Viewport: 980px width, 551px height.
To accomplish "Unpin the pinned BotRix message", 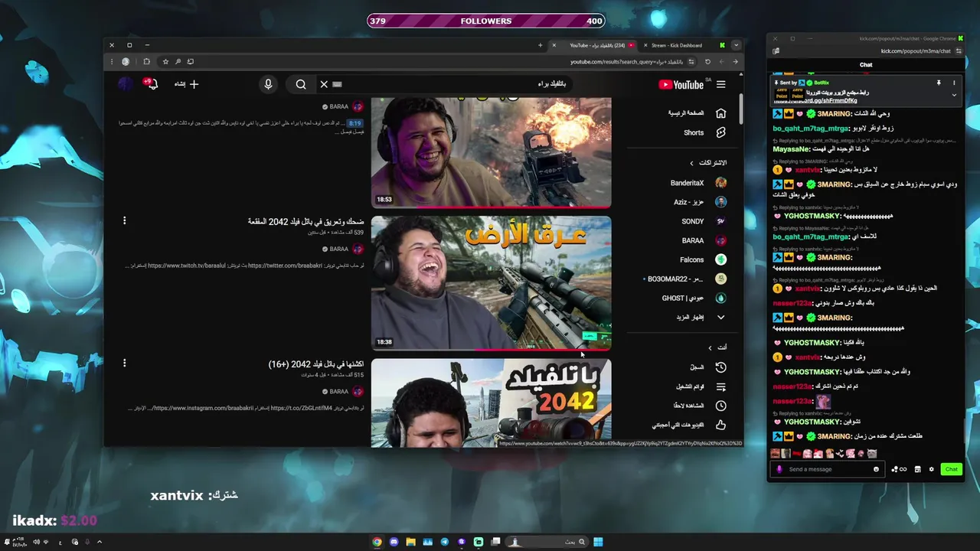I will pos(939,83).
